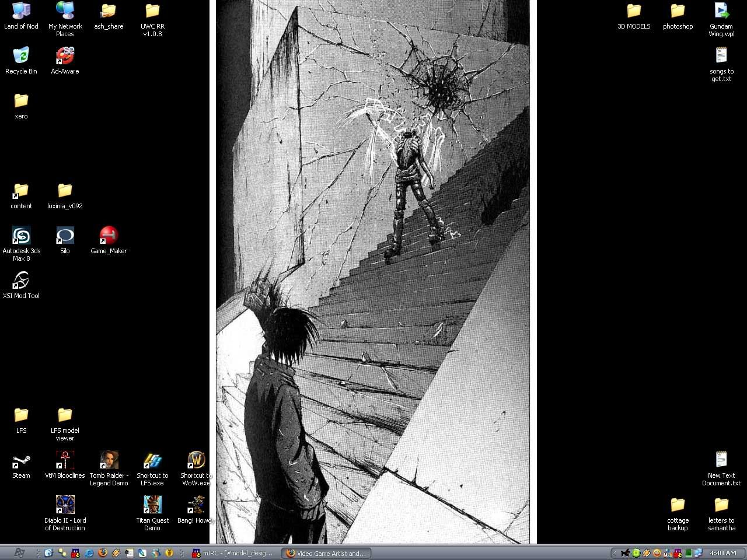This screenshot has width=747, height=560.
Task: Launch VtM Bloodlines shortcut
Action: coord(65,465)
